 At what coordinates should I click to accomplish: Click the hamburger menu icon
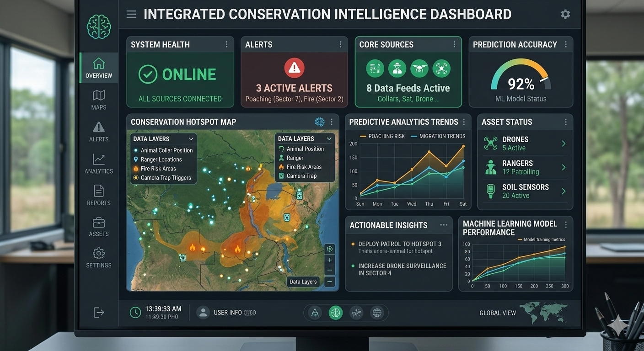131,14
